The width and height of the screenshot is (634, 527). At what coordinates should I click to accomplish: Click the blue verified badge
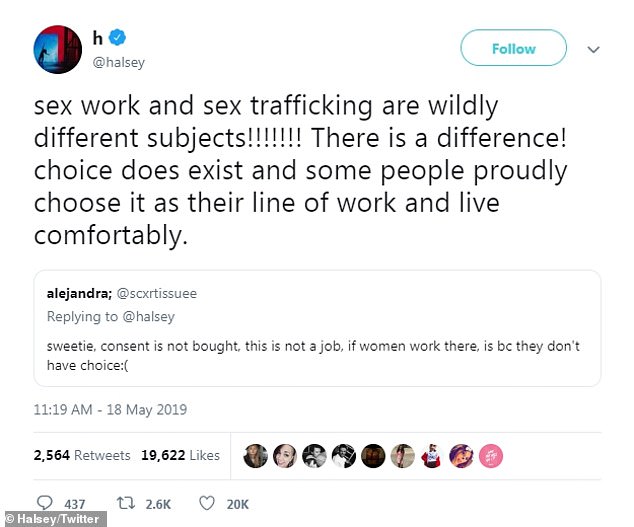118,38
